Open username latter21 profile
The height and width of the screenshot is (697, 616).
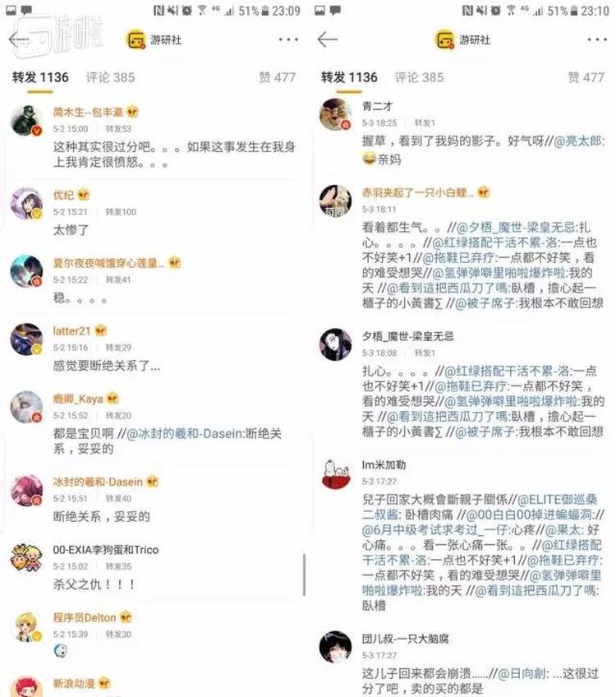coord(71,330)
